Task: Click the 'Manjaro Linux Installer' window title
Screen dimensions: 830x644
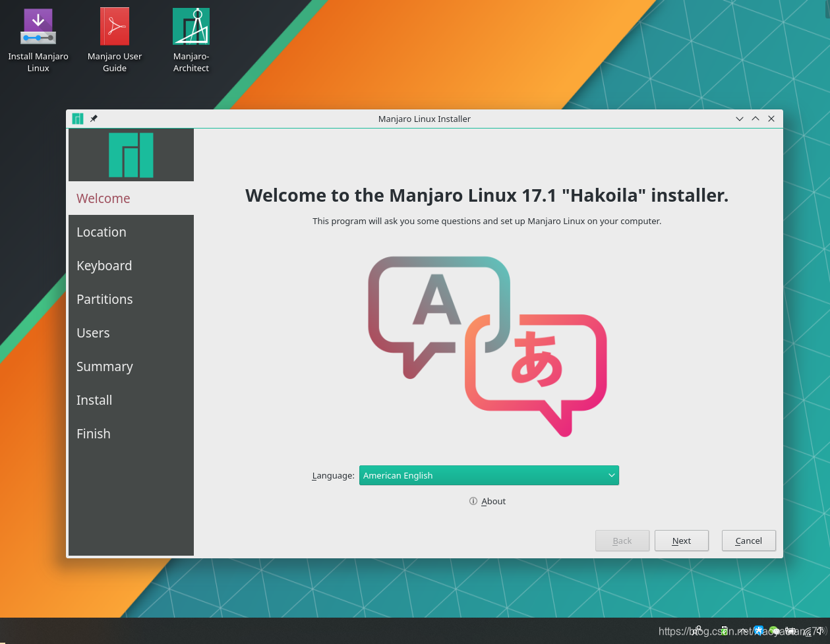Action: click(425, 119)
